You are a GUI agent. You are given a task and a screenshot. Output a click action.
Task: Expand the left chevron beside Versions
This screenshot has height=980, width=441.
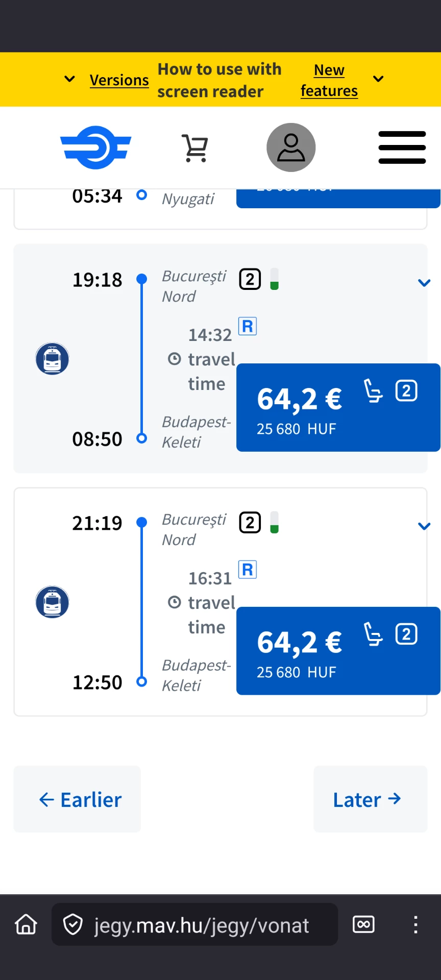(x=70, y=79)
